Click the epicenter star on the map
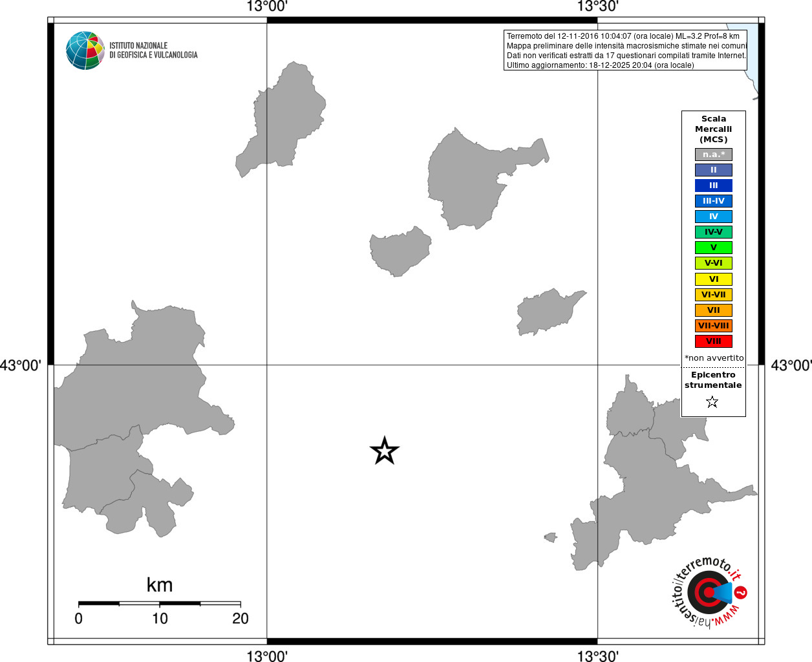Screen dimensions: 812x662 point(385,451)
